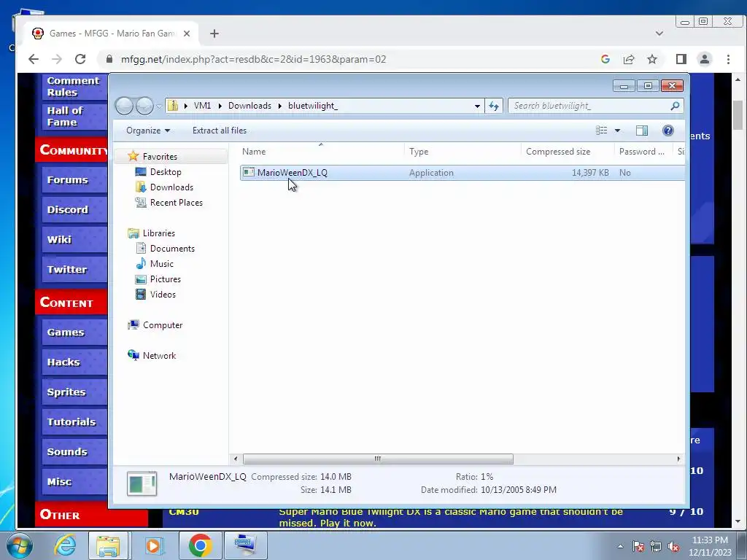Click the horizontal scrollbar left arrow

(x=236, y=459)
